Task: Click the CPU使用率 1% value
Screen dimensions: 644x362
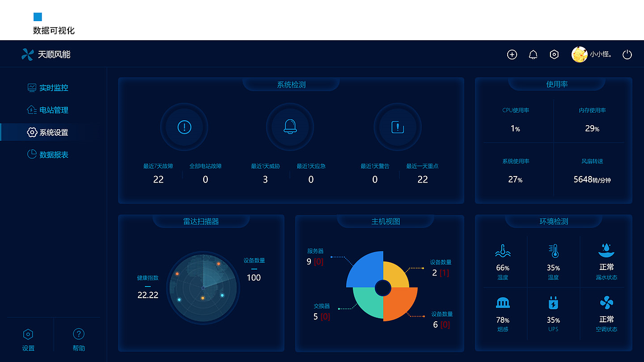Action: click(x=515, y=129)
